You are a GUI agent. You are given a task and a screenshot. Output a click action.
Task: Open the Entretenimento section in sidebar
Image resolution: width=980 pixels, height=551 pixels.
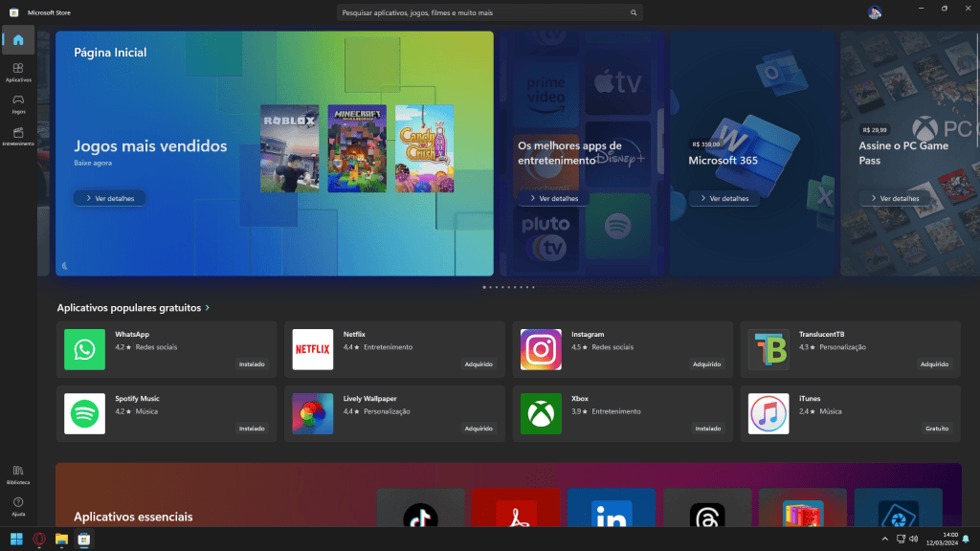tap(18, 136)
